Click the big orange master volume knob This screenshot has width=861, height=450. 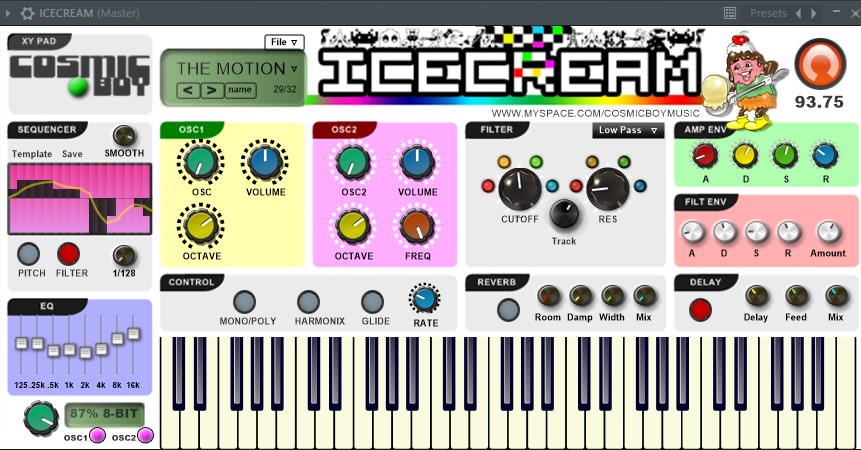[x=820, y=64]
